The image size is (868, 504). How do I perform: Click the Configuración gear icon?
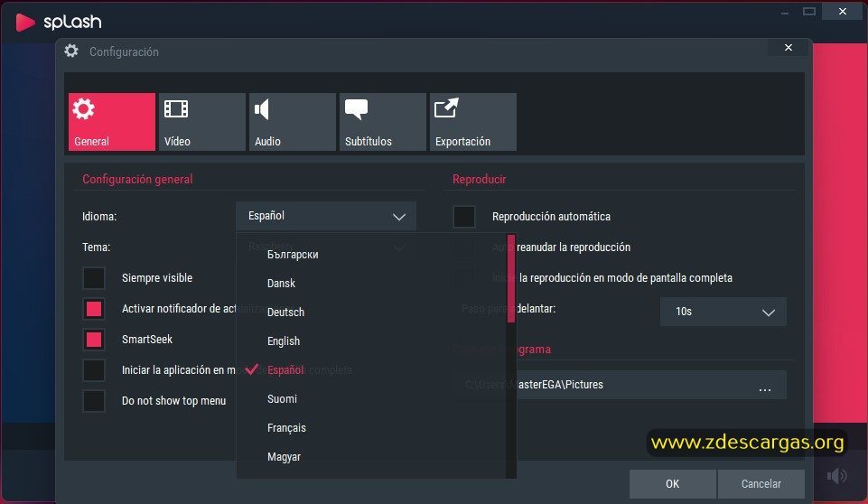pos(71,51)
